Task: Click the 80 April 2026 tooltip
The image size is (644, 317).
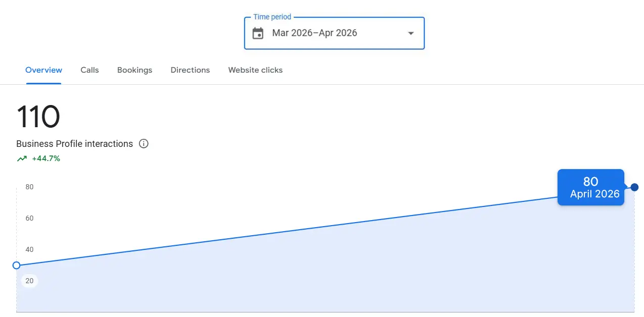Action: 590,187
